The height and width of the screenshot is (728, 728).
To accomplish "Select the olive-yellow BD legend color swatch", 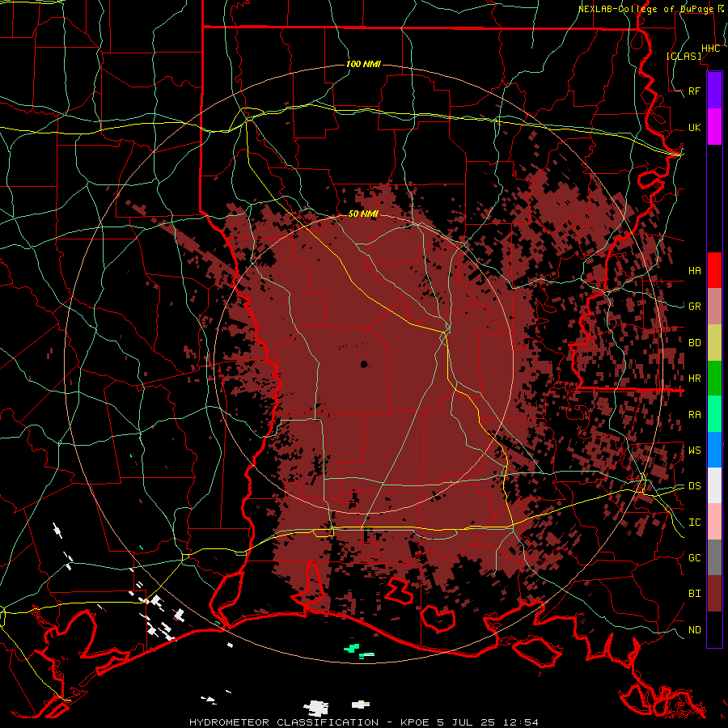I will (714, 343).
